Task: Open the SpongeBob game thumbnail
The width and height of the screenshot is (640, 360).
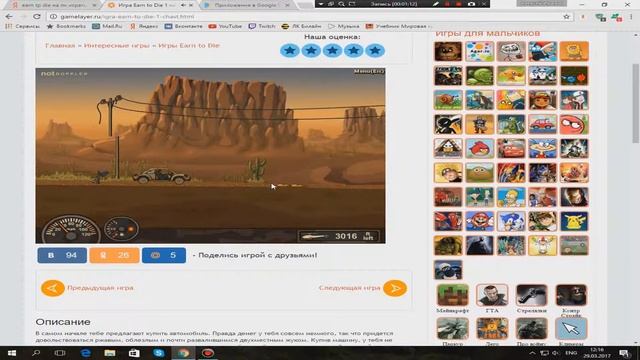Action: click(x=574, y=51)
